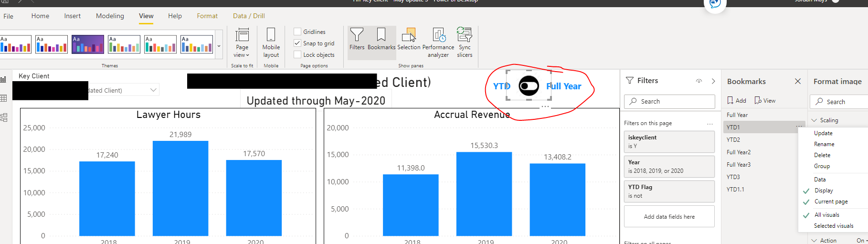Image resolution: width=868 pixels, height=244 pixels.
Task: Launch the Performance analyzer
Action: click(438, 42)
